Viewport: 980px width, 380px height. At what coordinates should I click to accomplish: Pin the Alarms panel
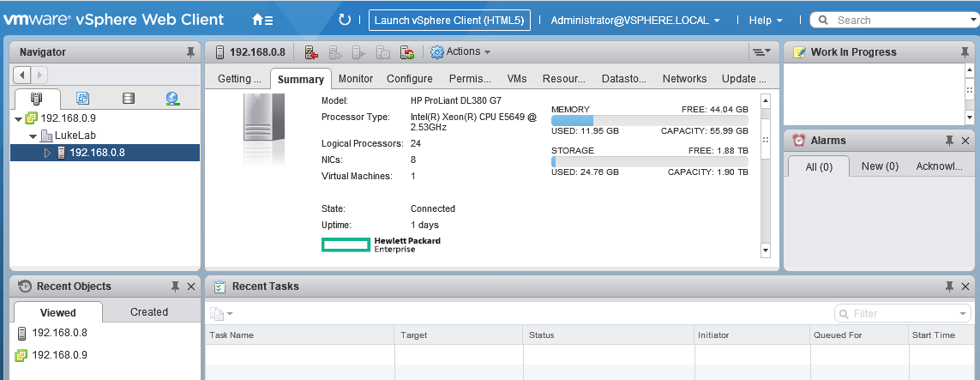949,141
